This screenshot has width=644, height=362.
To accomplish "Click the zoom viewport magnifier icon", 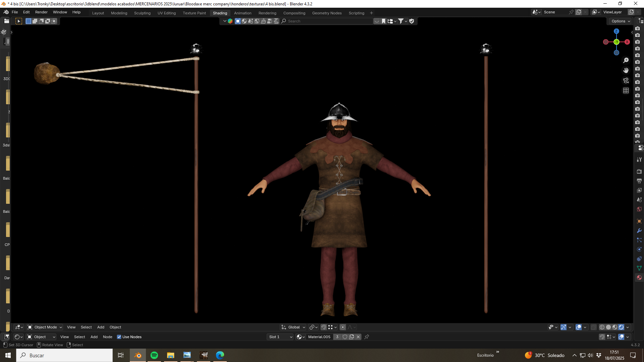I will click(x=626, y=60).
